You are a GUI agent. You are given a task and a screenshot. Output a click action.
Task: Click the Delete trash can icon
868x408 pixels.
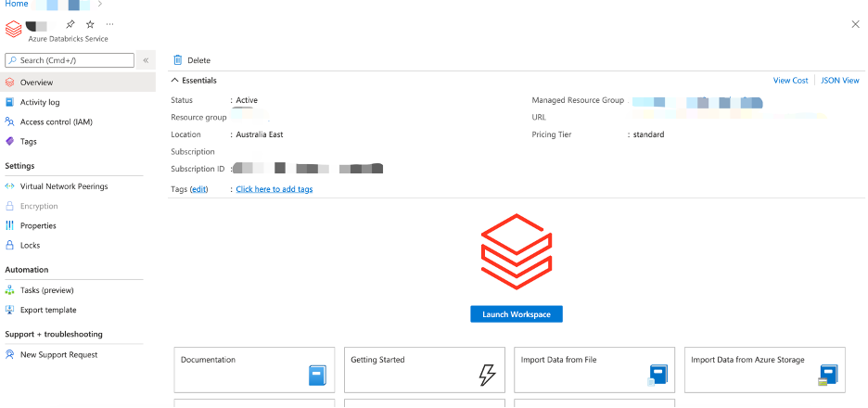click(x=178, y=60)
